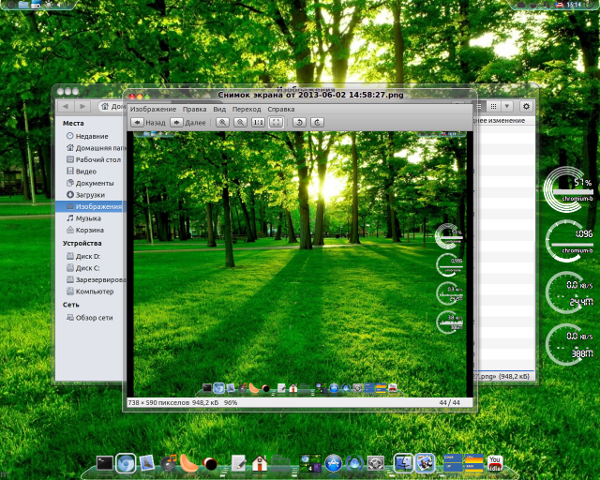600x480 pixels.
Task: Select Документы in the sidebar
Action: click(91, 183)
